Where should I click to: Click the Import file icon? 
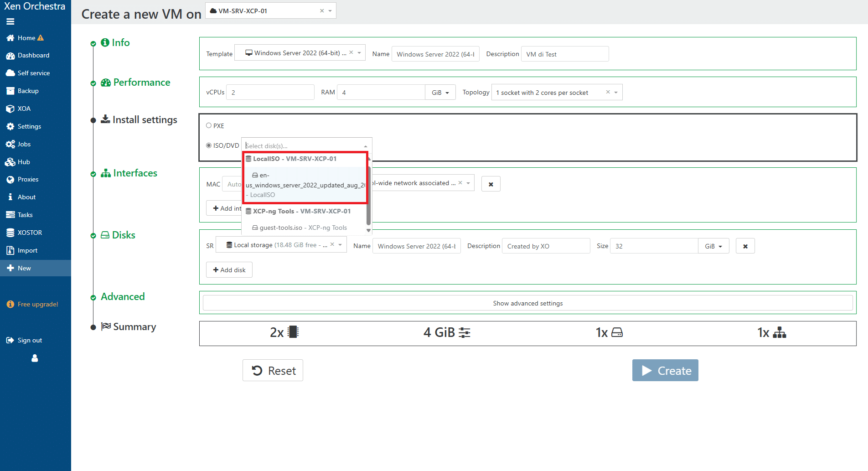[x=10, y=250]
